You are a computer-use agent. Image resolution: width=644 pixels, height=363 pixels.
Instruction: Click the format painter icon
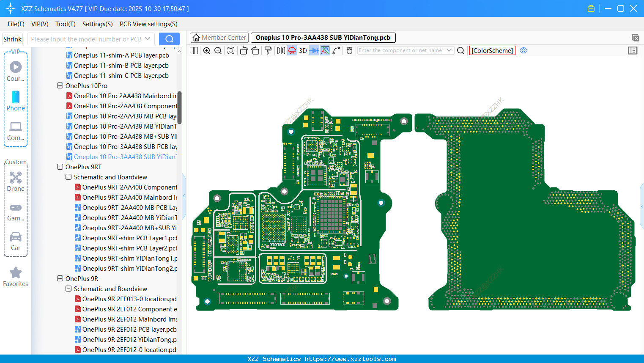pyautogui.click(x=268, y=51)
